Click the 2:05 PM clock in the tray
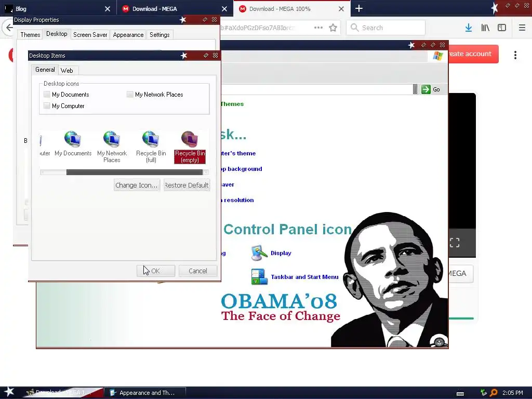The height and width of the screenshot is (399, 532). coord(513,393)
